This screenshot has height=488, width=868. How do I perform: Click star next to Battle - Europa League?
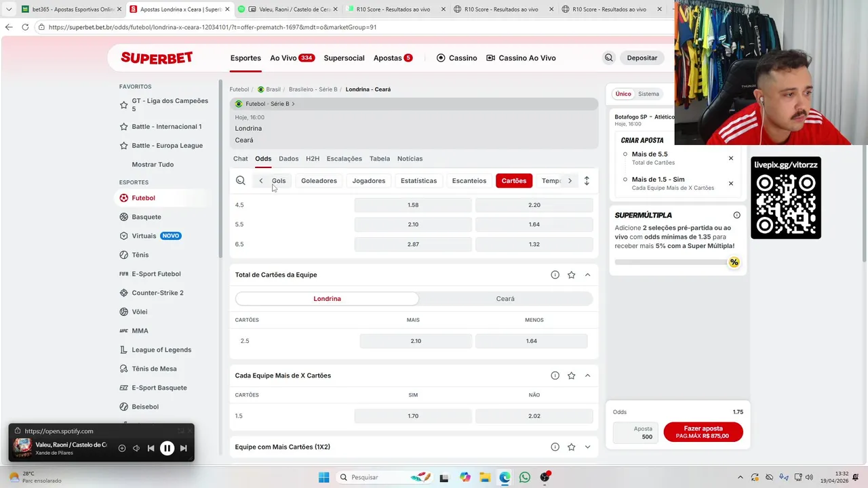pyautogui.click(x=123, y=146)
